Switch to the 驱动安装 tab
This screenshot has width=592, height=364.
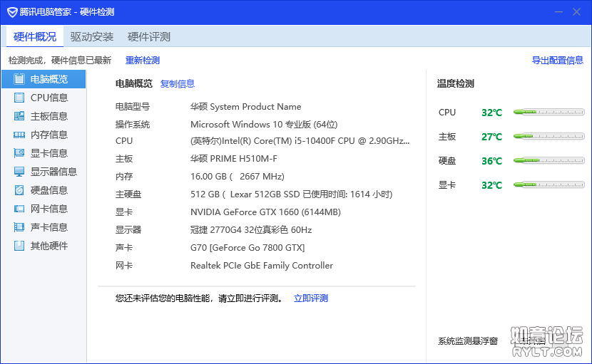point(92,36)
